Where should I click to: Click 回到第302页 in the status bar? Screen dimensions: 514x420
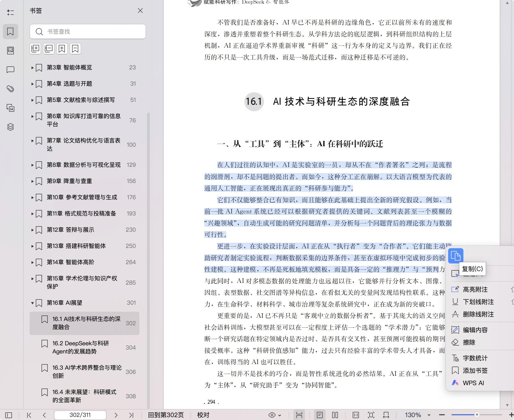pyautogui.click(x=166, y=415)
